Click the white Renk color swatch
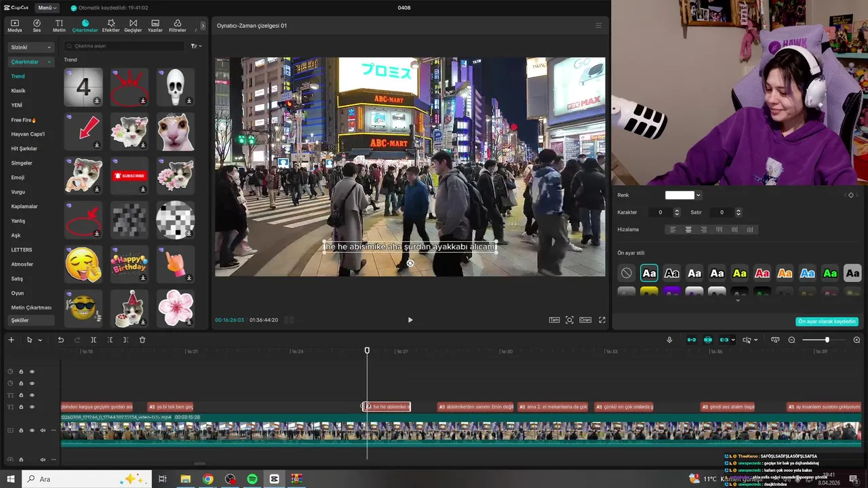Image resolution: width=868 pixels, height=488 pixels. (679, 195)
